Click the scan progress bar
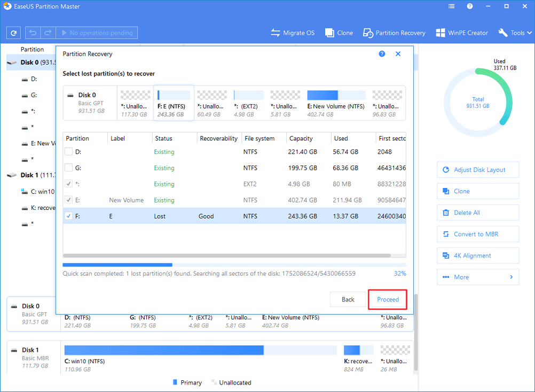 234,265
